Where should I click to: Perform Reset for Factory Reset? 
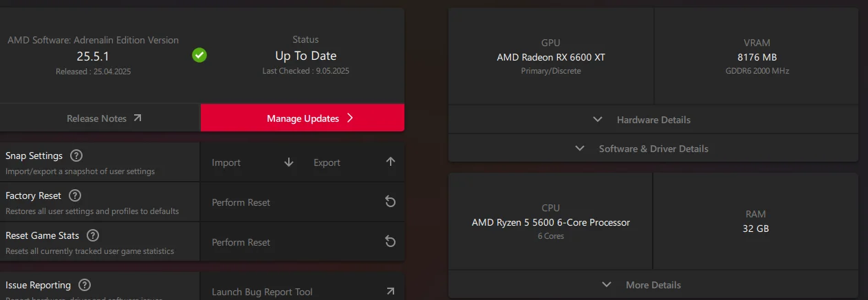[241, 202]
